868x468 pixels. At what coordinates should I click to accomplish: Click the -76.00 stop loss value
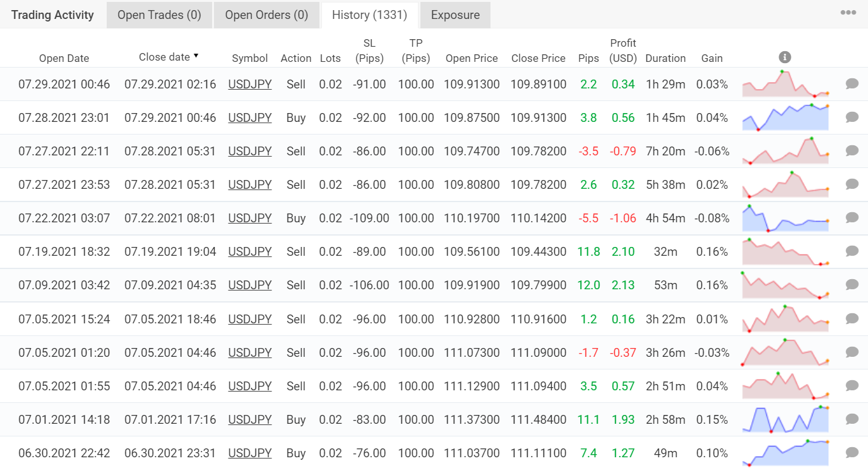pyautogui.click(x=369, y=453)
